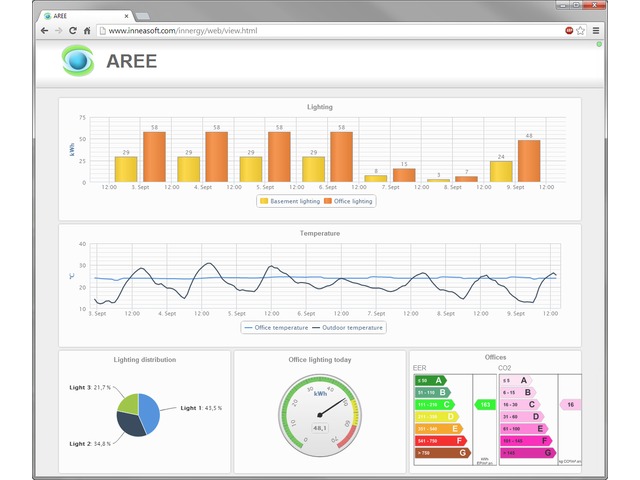Toggle Basement lighting legend series
This screenshot has height=480, width=640.
click(290, 201)
